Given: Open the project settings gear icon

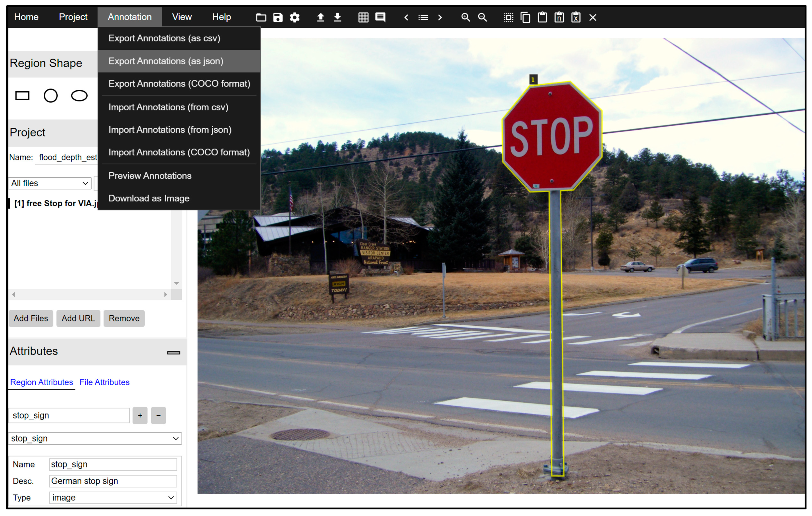Looking at the screenshot, I should pyautogui.click(x=295, y=17).
